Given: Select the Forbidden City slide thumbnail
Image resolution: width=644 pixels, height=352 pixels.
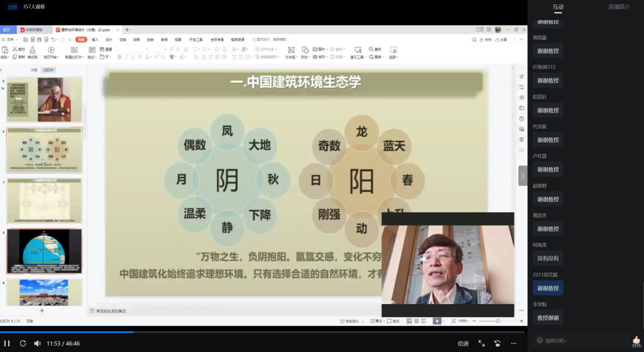Looking at the screenshot, I should coord(44,292).
